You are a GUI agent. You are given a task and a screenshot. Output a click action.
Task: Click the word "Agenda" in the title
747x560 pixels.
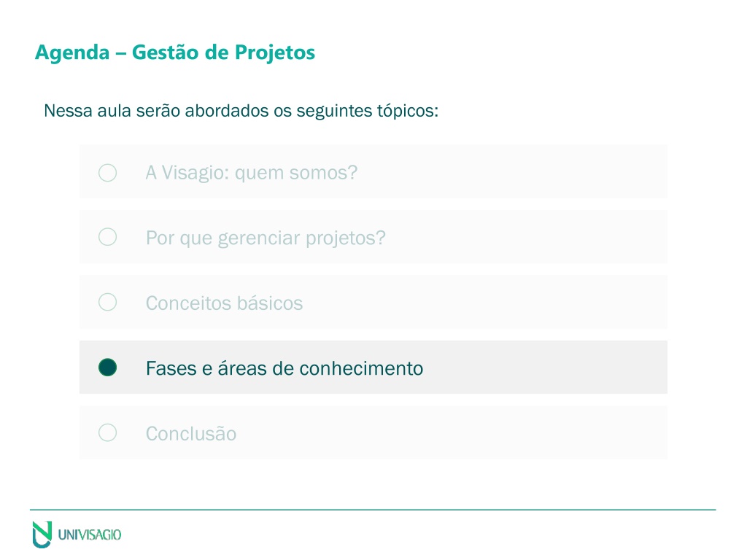tap(72, 52)
